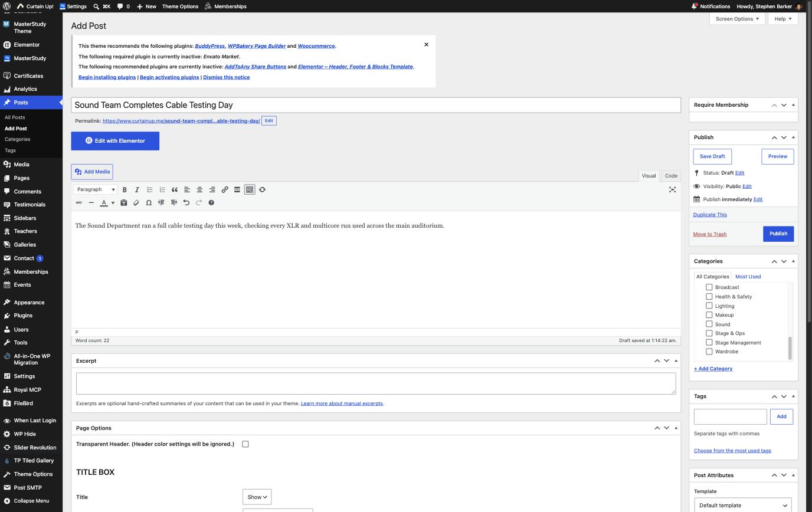Click the insert link toolbar icon
The image size is (812, 512).
(x=225, y=190)
